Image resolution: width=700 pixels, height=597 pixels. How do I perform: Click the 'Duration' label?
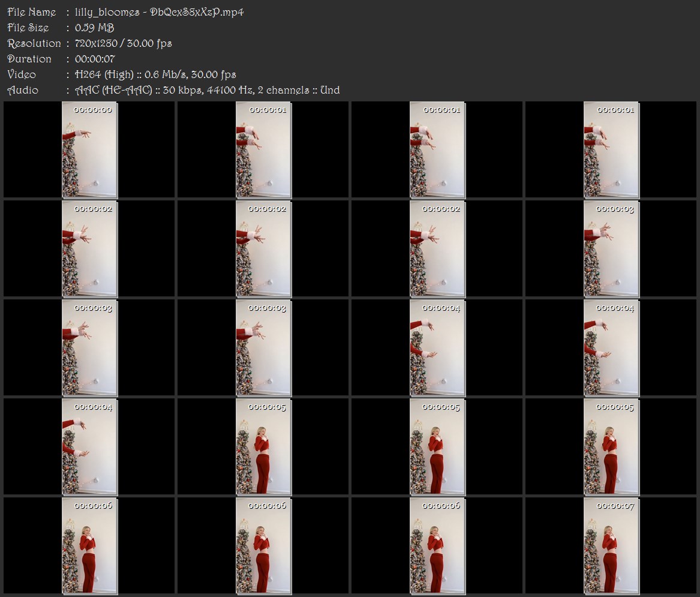tap(29, 59)
